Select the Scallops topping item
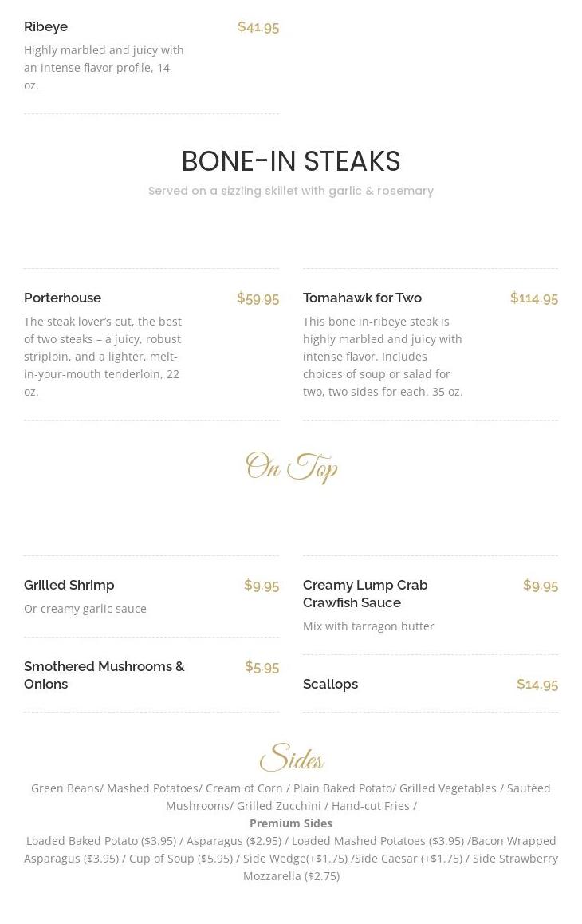The width and height of the screenshot is (582, 924). 330,684
